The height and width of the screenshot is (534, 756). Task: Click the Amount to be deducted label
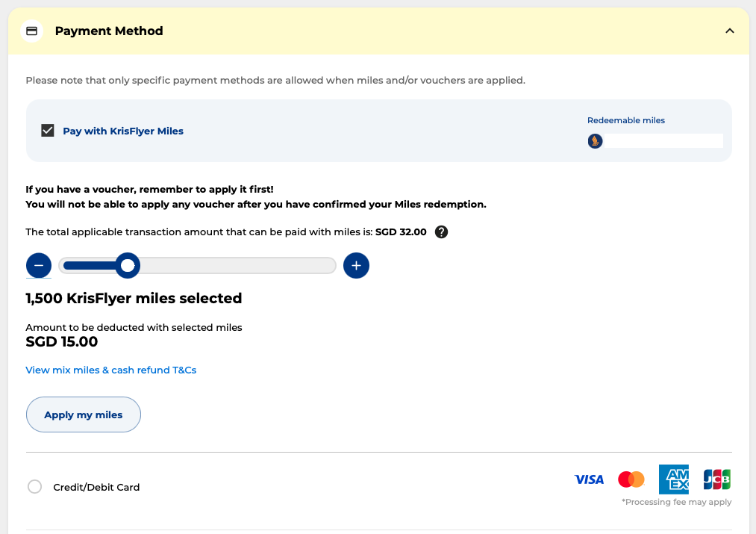click(134, 328)
